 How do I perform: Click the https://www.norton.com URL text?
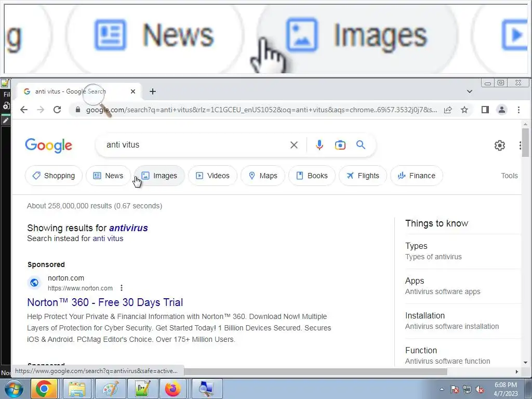point(80,288)
